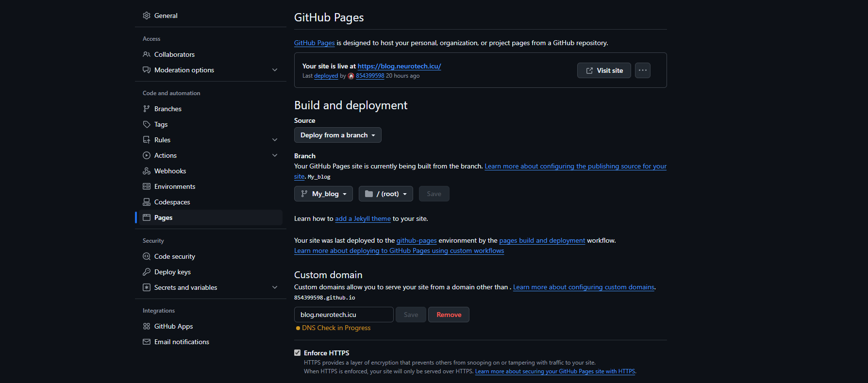Click the custom domain text field
The height and width of the screenshot is (383, 868).
(344, 315)
